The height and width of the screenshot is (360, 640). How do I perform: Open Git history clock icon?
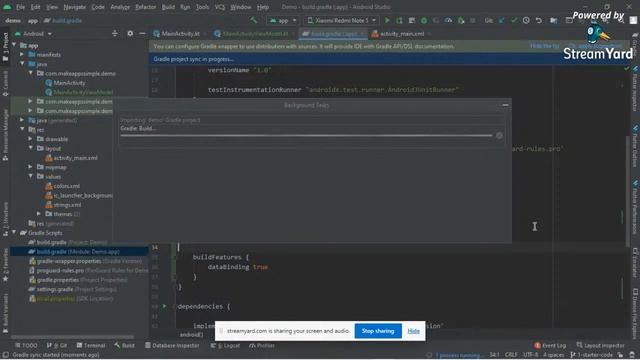point(526,20)
